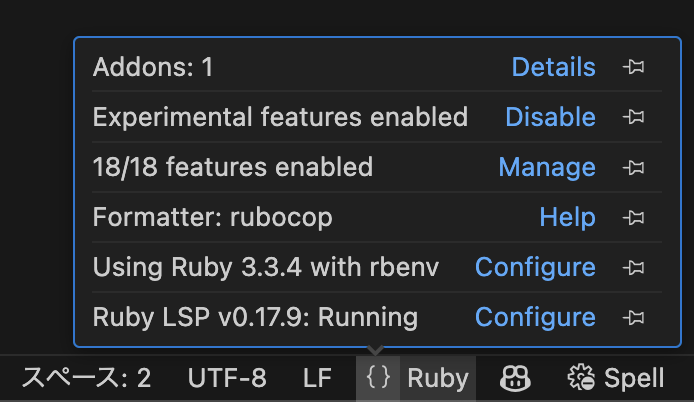Pin the Addons row to status bar
The width and height of the screenshot is (694, 402).
[633, 67]
